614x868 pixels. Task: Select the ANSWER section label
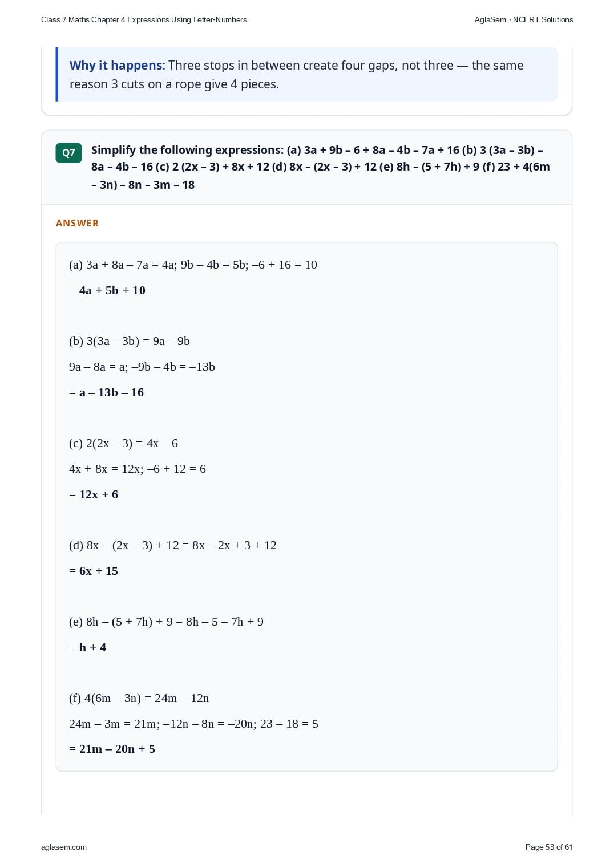pyautogui.click(x=77, y=223)
